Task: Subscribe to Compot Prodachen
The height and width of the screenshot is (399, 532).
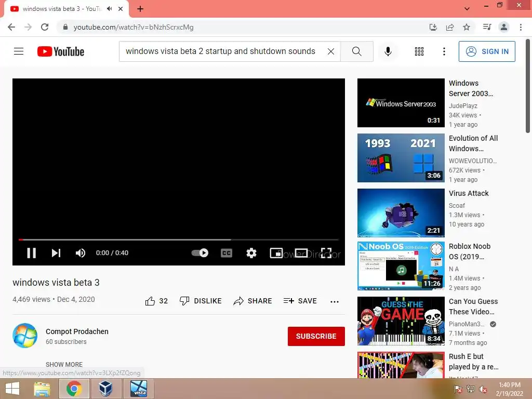Action: click(x=316, y=336)
